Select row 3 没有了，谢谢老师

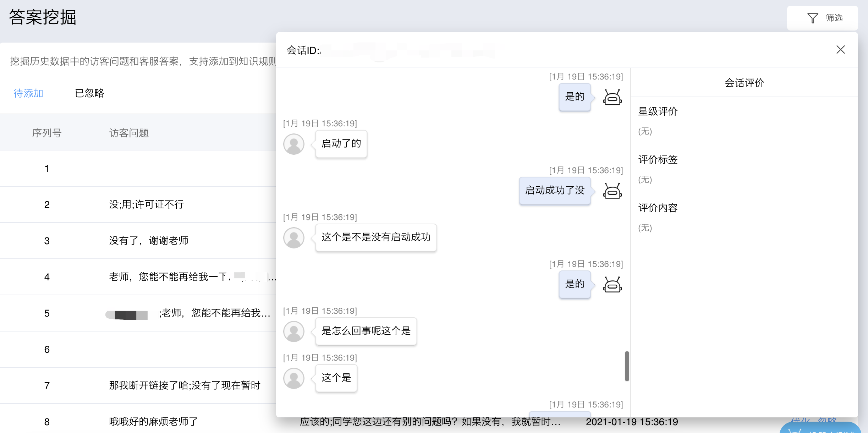click(148, 241)
